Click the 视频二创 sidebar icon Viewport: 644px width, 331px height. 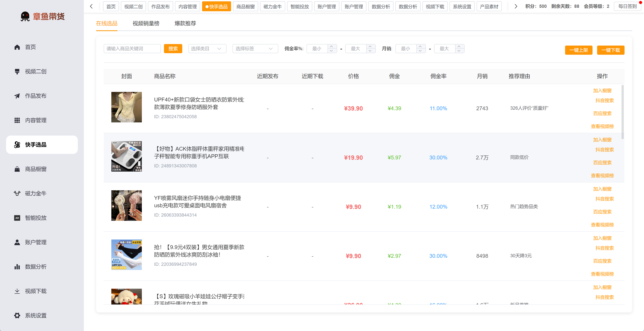pyautogui.click(x=17, y=72)
